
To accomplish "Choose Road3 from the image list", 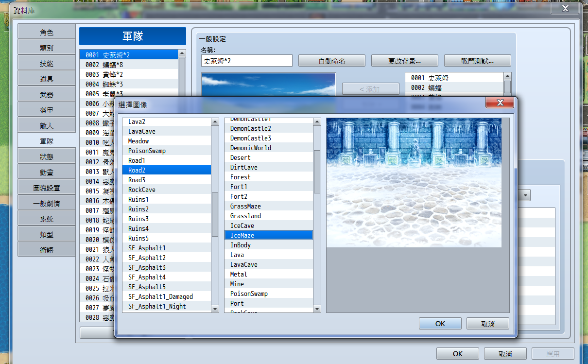I will (167, 180).
